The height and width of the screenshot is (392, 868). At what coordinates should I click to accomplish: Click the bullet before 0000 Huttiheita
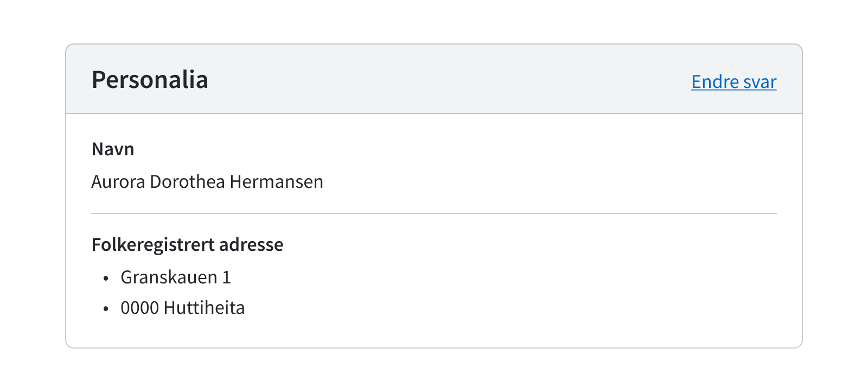(x=106, y=309)
